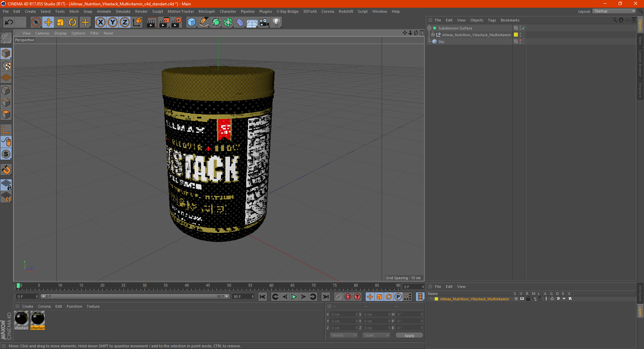
Task: Open Edit Render Settings icon
Action: pyautogui.click(x=176, y=22)
